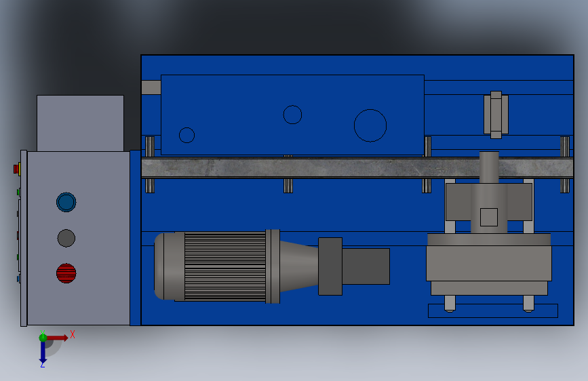Select the long gray steel bar
Viewport: 588px width, 381px height.
pos(357,167)
